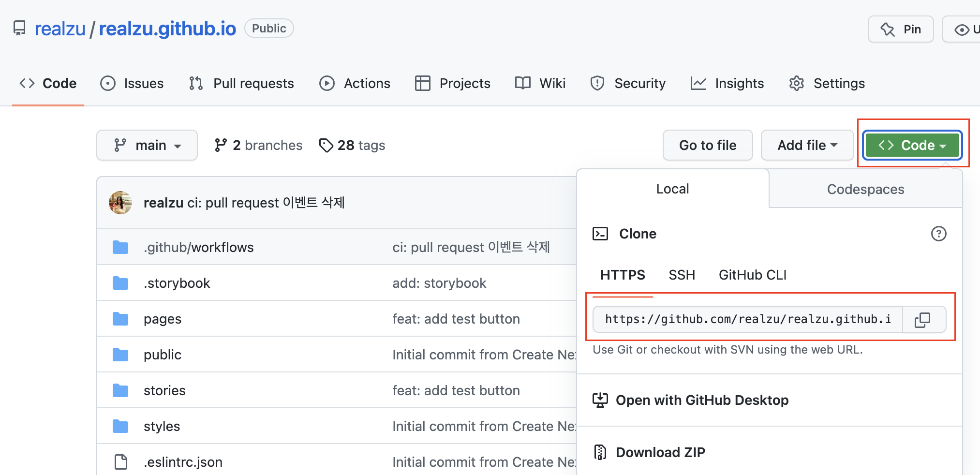980x475 pixels.
Task: Open the styles folder
Action: click(x=162, y=426)
